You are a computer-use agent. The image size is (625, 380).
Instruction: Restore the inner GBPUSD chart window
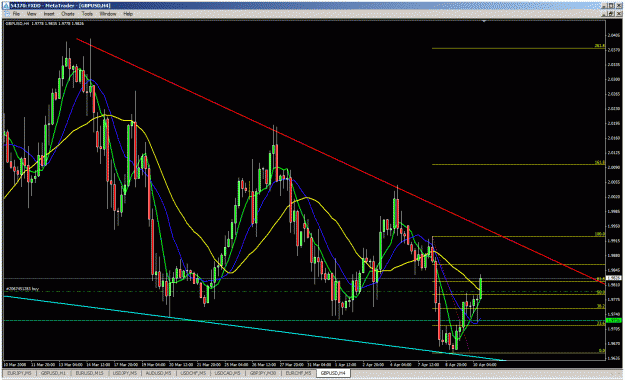(x=612, y=14)
